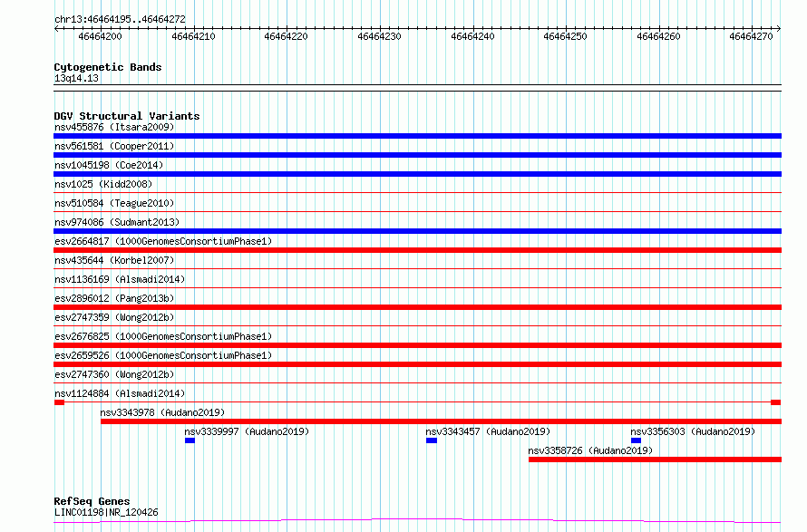Open esv2747360 (Wong2012b) variant label
This screenshot has height=532, width=807.
[x=114, y=374]
